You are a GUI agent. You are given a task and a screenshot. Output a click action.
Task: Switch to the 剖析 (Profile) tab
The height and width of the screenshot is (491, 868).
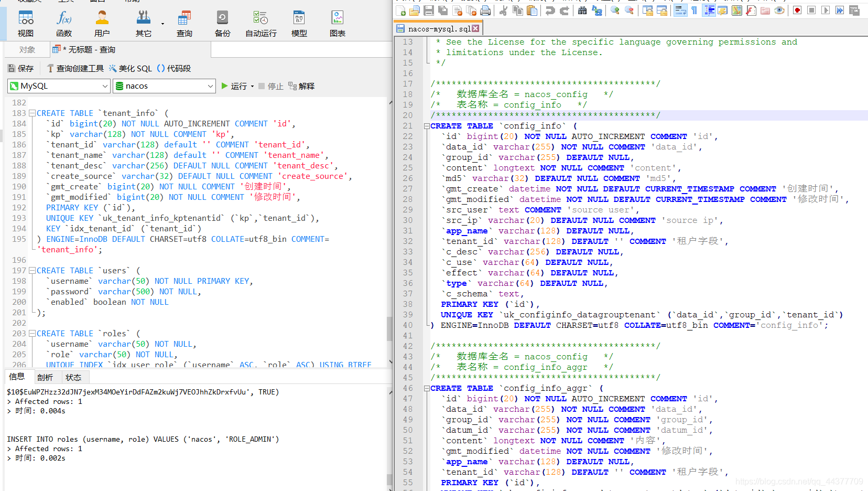[45, 377]
